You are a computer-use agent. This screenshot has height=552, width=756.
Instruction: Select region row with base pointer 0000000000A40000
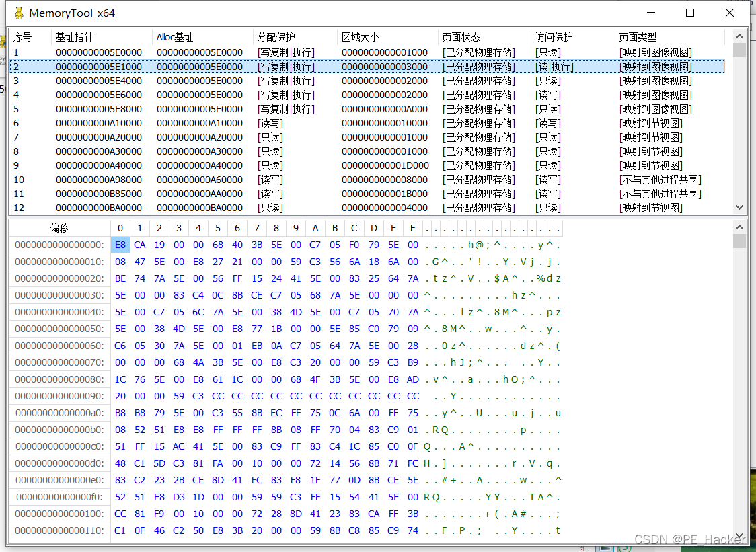367,165
